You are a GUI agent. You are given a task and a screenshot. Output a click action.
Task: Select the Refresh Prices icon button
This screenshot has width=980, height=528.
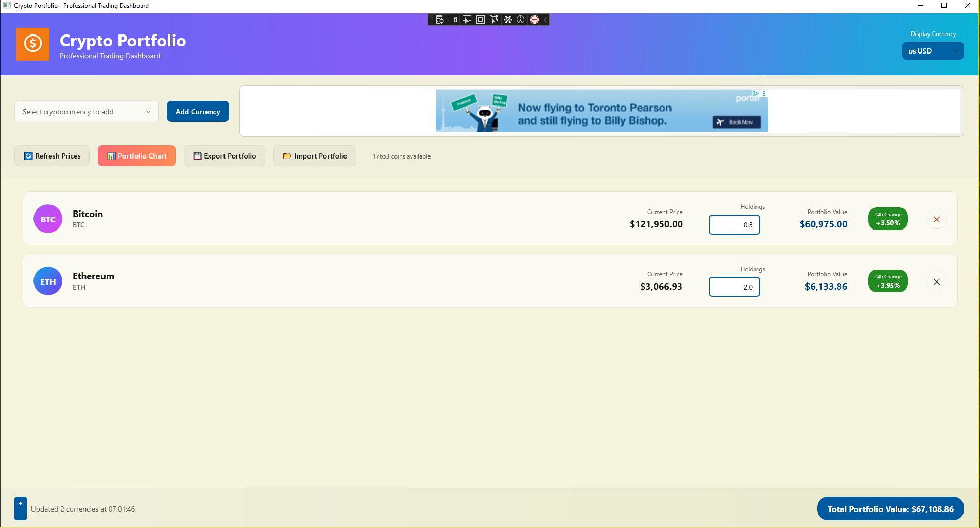28,155
